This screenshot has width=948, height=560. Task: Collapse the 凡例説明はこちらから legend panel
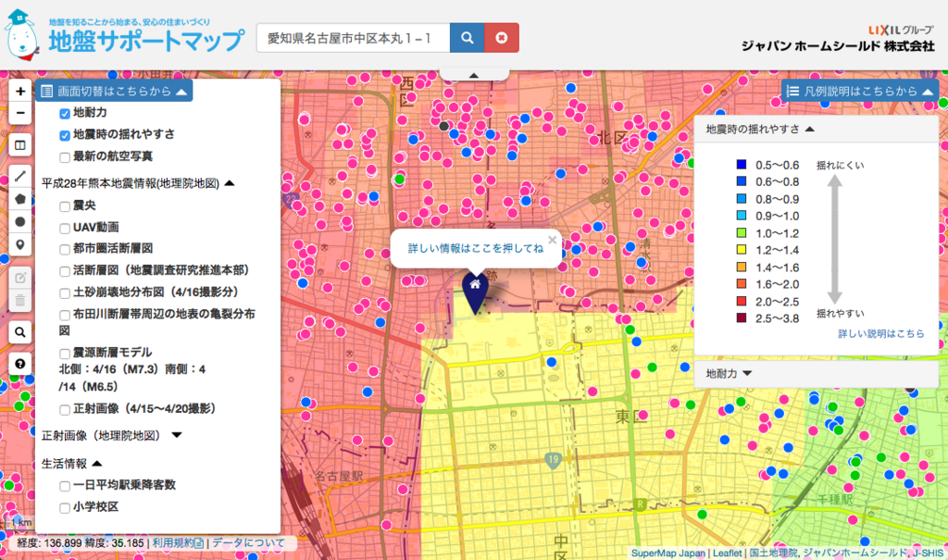coord(859,92)
